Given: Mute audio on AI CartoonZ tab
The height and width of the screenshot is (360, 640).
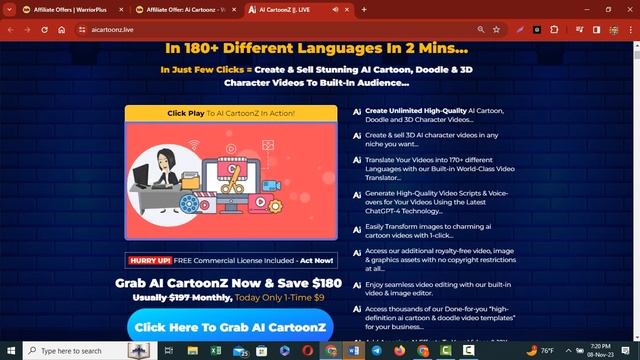Looking at the screenshot, I should click(335, 10).
